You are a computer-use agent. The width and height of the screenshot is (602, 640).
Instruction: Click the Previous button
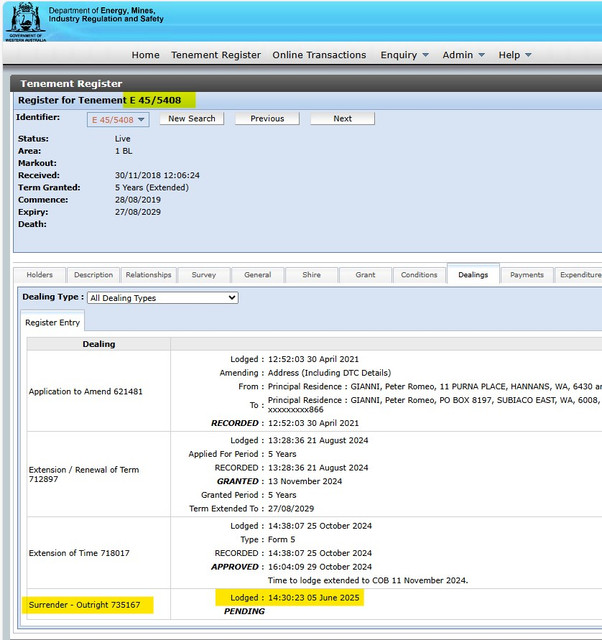click(x=267, y=118)
